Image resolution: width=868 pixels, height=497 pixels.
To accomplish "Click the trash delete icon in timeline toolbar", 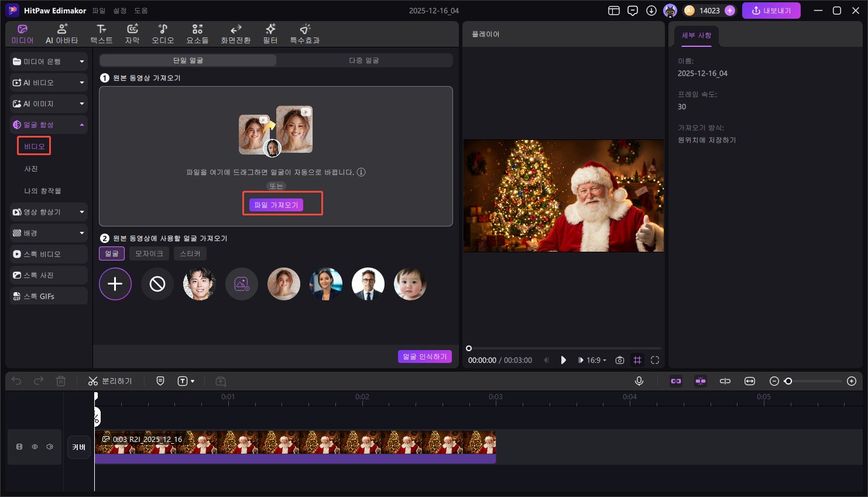I will [x=61, y=381].
